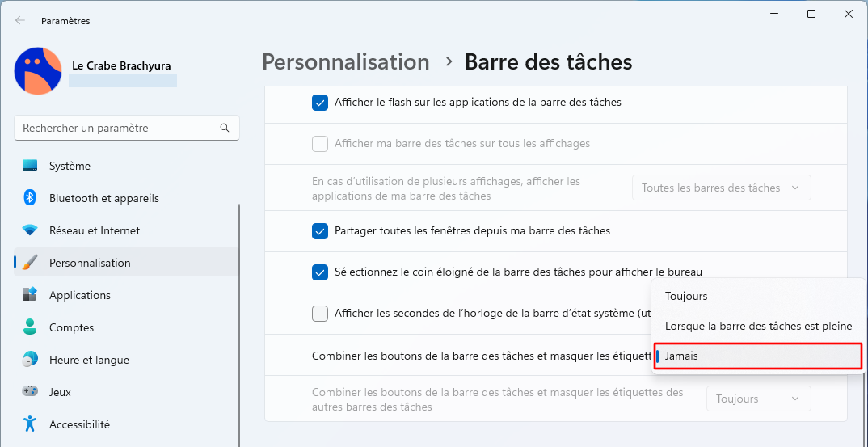Click the Heure et langue globe icon
The image size is (868, 447).
click(x=30, y=360)
